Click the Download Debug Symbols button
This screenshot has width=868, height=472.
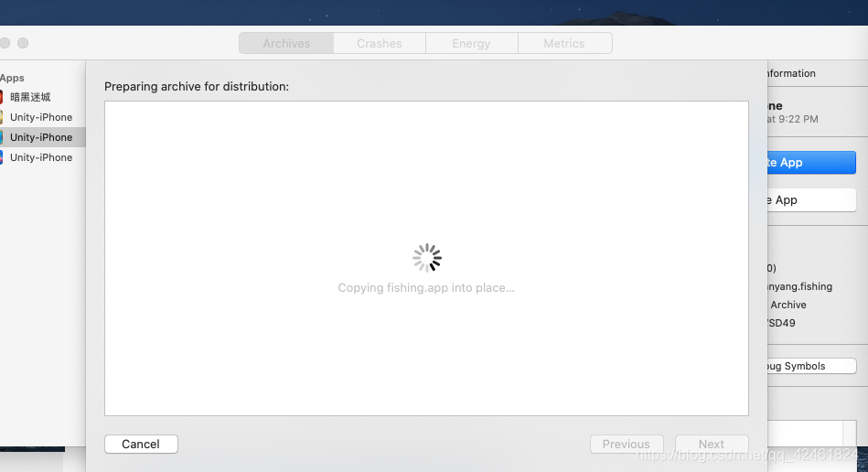(811, 366)
